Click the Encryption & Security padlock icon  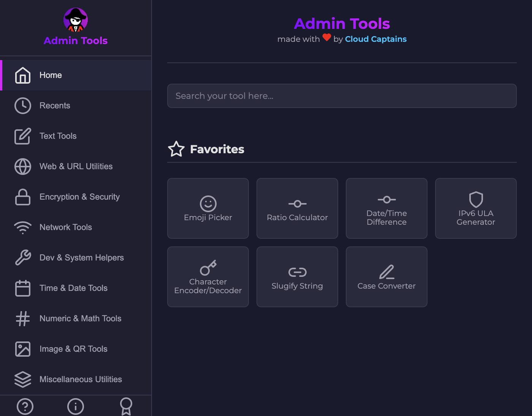(22, 197)
